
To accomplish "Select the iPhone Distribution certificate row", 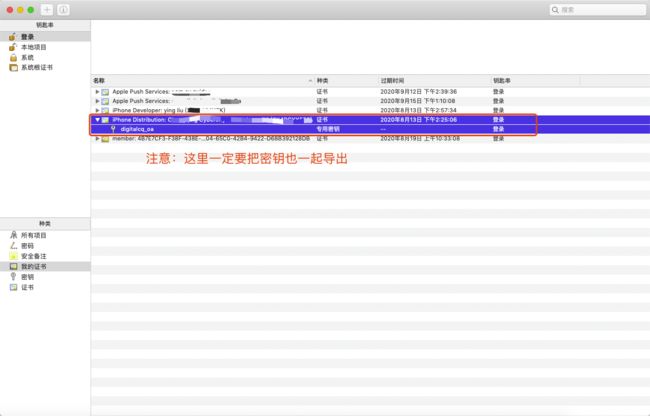I will [x=371, y=120].
